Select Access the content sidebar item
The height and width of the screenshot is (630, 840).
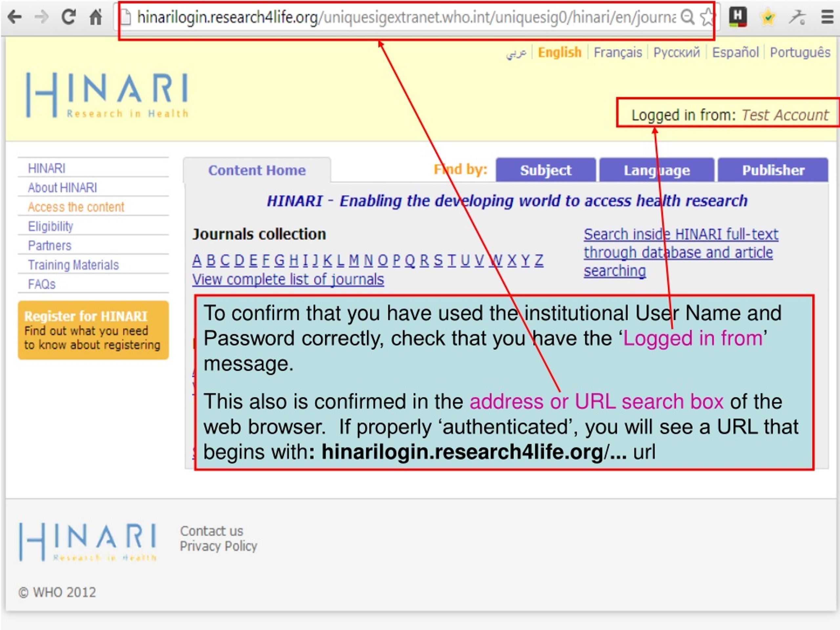(76, 207)
